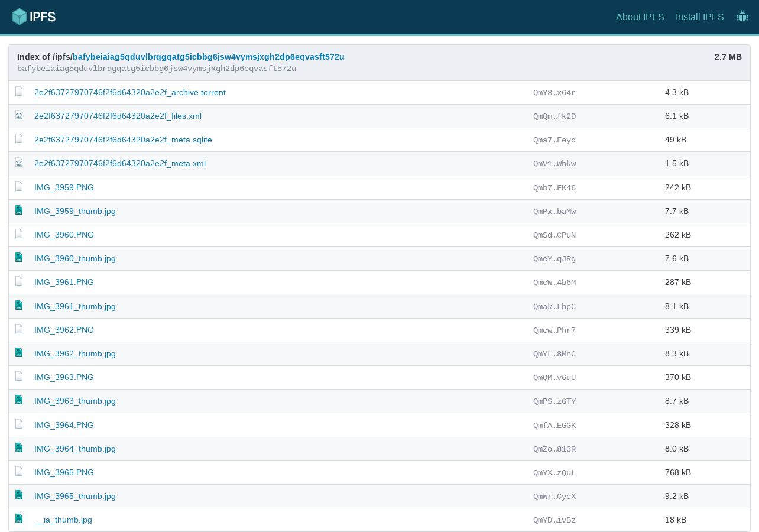Open IMG_3965_thumb.jpg
The image size is (759, 532).
[75, 496]
